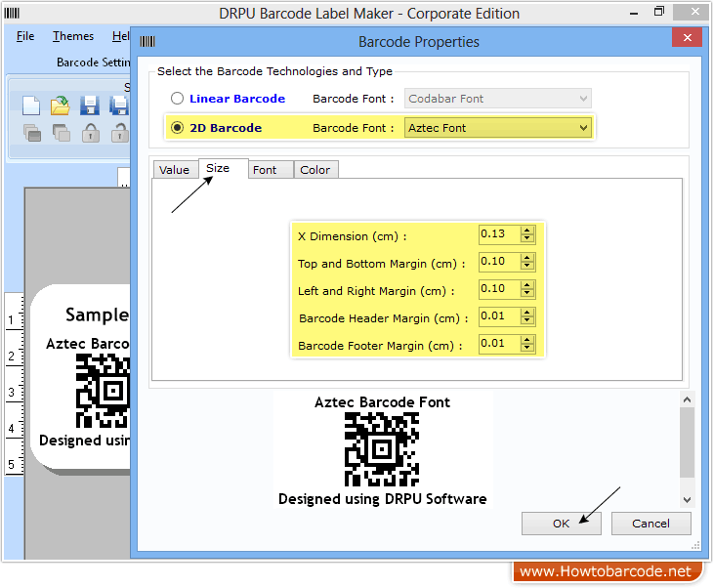713x588 pixels.
Task: Click barcode app icon in main title bar
Action: [x=12, y=14]
